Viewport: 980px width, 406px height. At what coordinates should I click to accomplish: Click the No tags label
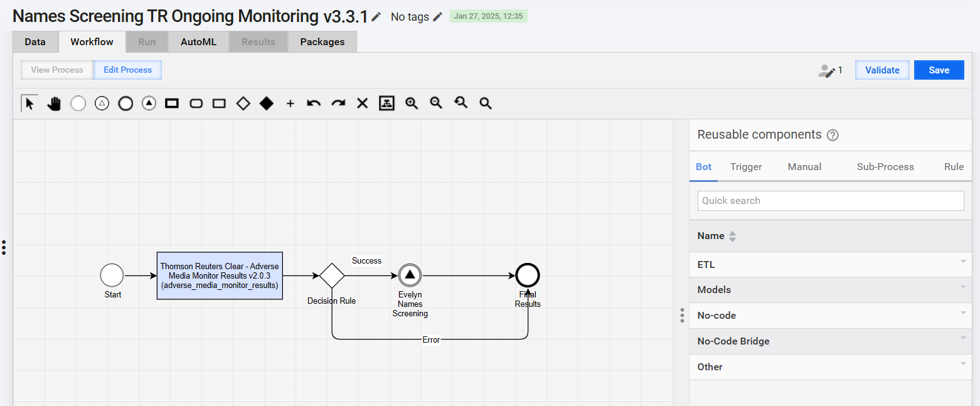pyautogui.click(x=410, y=17)
